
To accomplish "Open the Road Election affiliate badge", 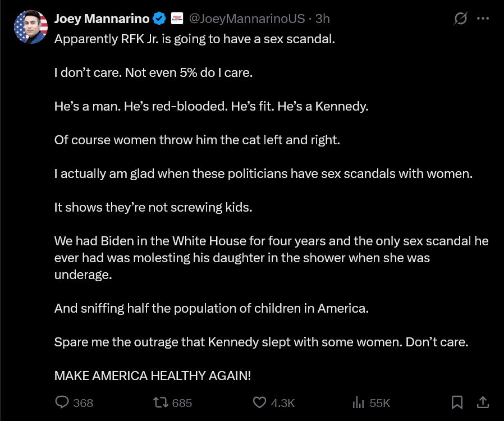I will (x=177, y=19).
